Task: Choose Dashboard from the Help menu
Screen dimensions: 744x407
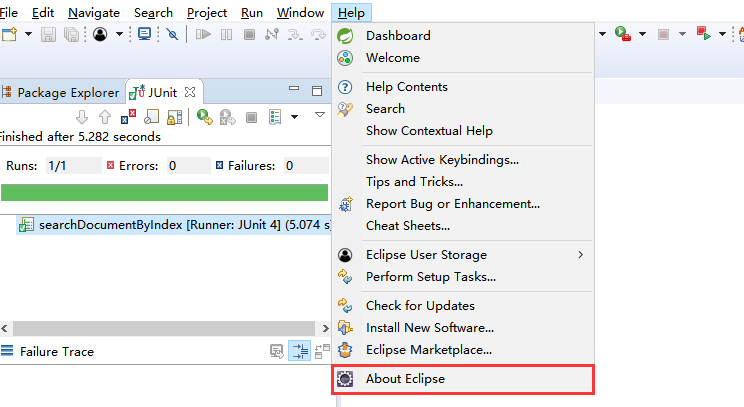Action: (x=463, y=36)
